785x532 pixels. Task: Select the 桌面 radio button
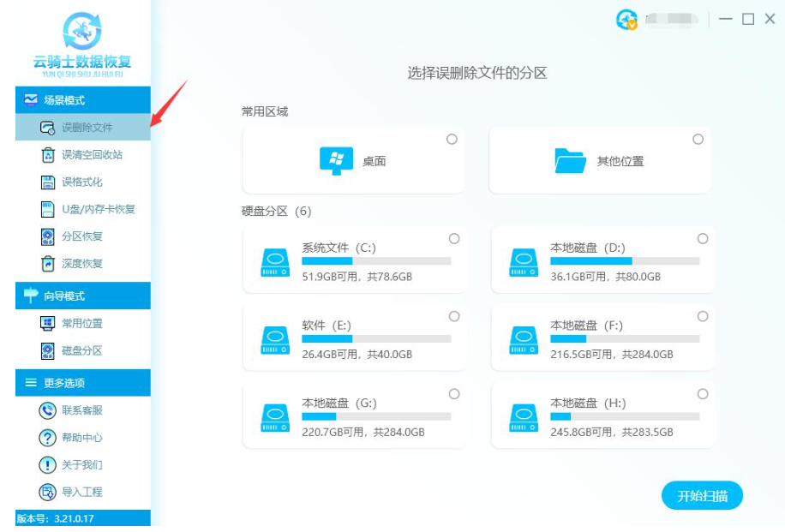point(452,140)
